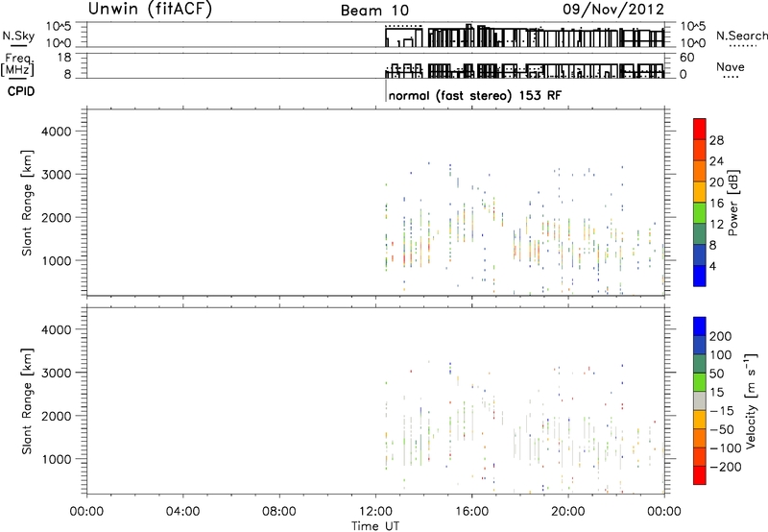Click 'Slant Range [km]' label of velocity panel

(x=27, y=401)
